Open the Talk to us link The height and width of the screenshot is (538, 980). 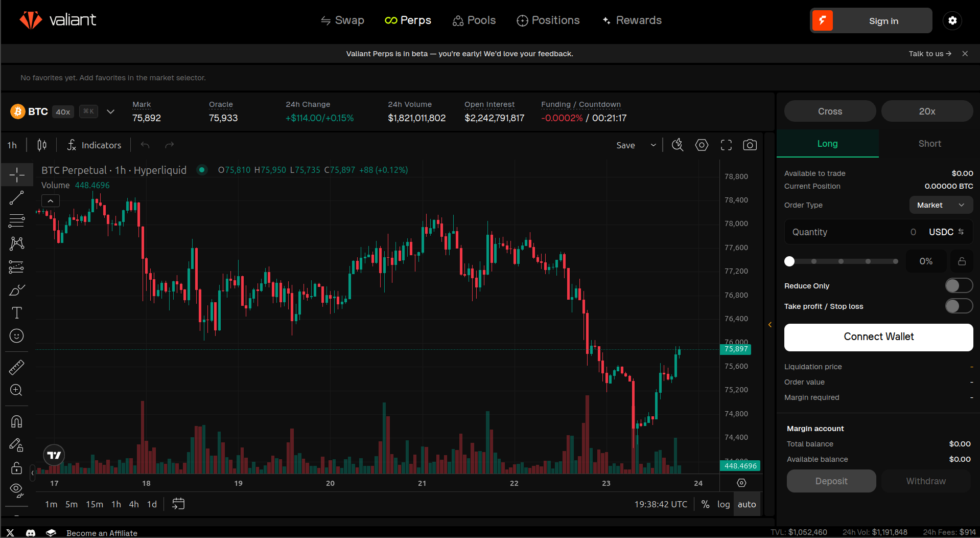(930, 54)
